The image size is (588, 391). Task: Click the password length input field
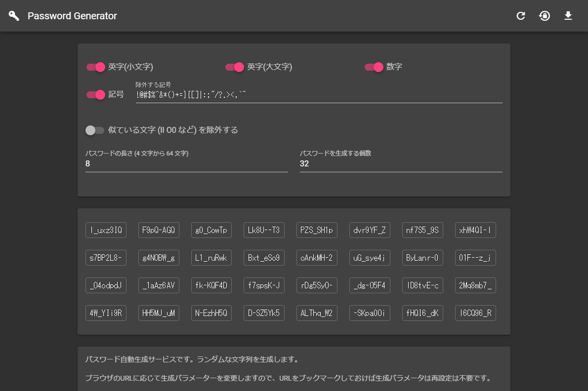pos(186,164)
